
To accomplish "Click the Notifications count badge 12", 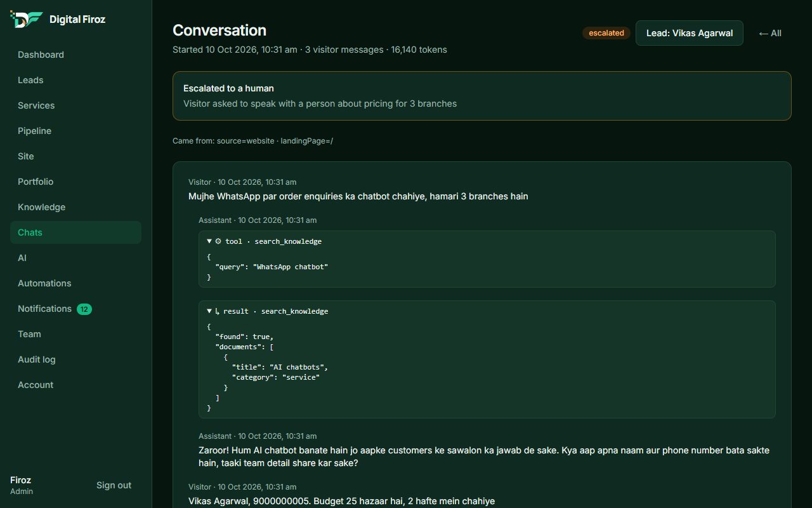I will 84,309.
